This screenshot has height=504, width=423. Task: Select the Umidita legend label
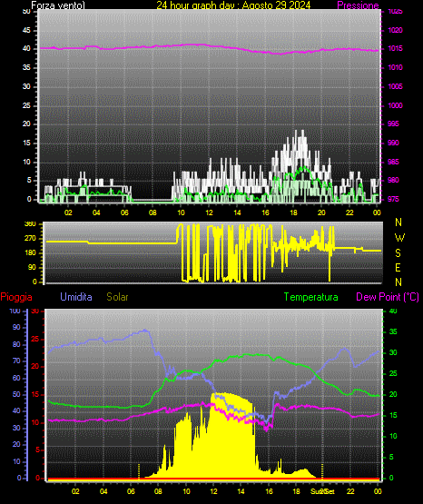click(76, 297)
